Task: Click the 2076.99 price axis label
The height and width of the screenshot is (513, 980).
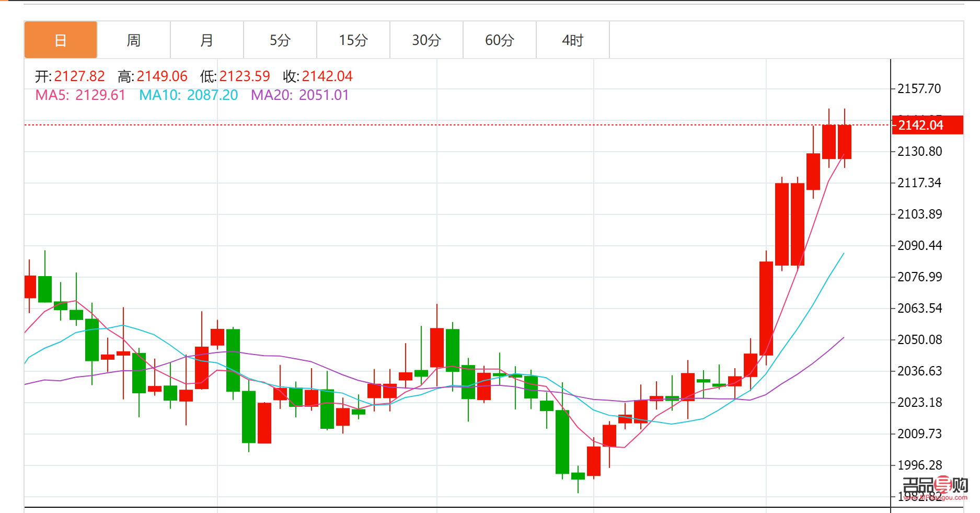Action: click(x=920, y=277)
